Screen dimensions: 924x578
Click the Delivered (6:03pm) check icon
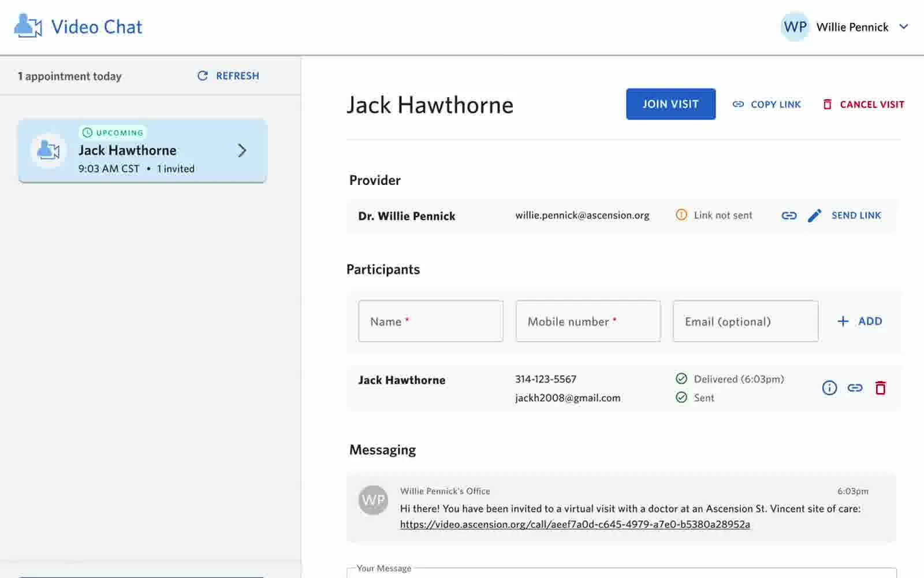(681, 379)
